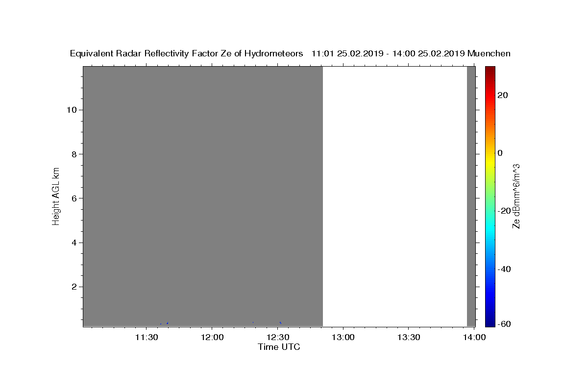This screenshot has width=588, height=392.
Task: Click the 'Time UTC' axis label
Action: point(279,347)
